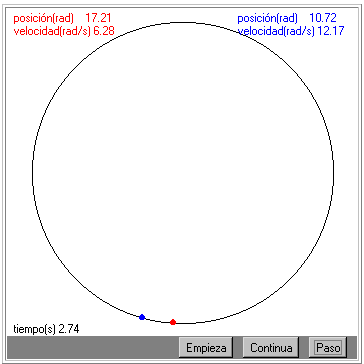Advance one step with Paso
This screenshot has width=364, height=364.
328,348
